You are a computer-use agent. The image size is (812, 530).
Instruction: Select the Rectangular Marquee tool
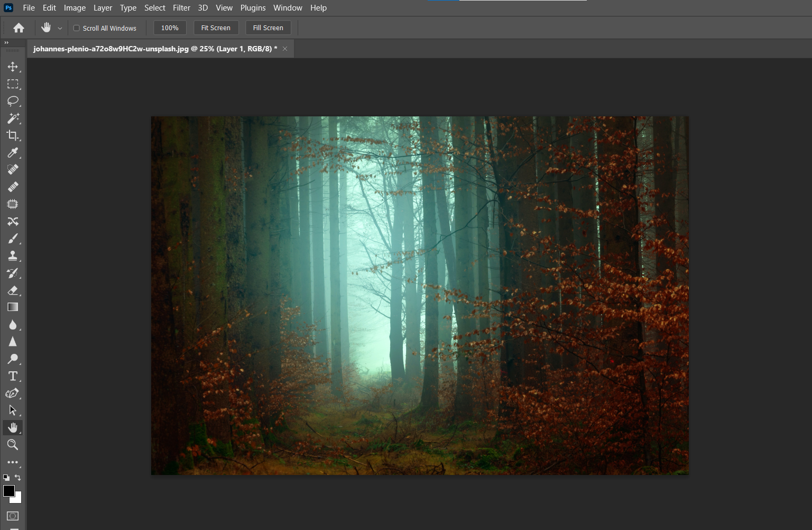tap(13, 84)
